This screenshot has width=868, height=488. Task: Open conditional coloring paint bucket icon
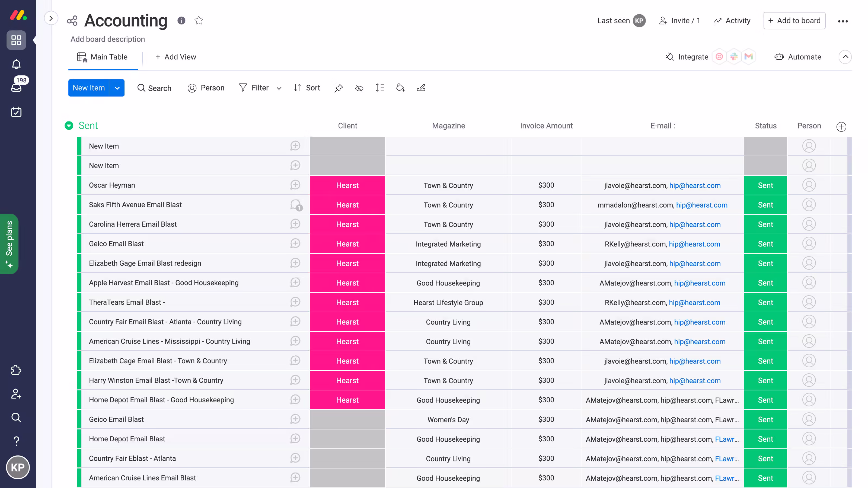(x=400, y=88)
